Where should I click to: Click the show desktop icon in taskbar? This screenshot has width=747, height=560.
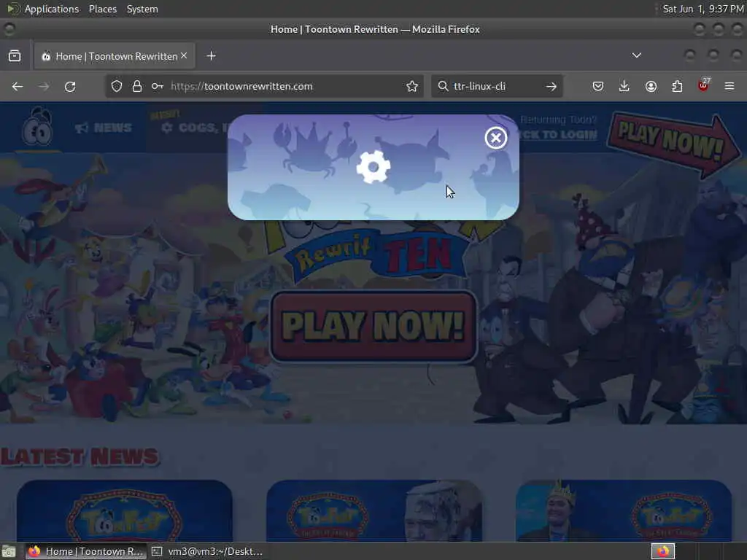click(x=9, y=551)
